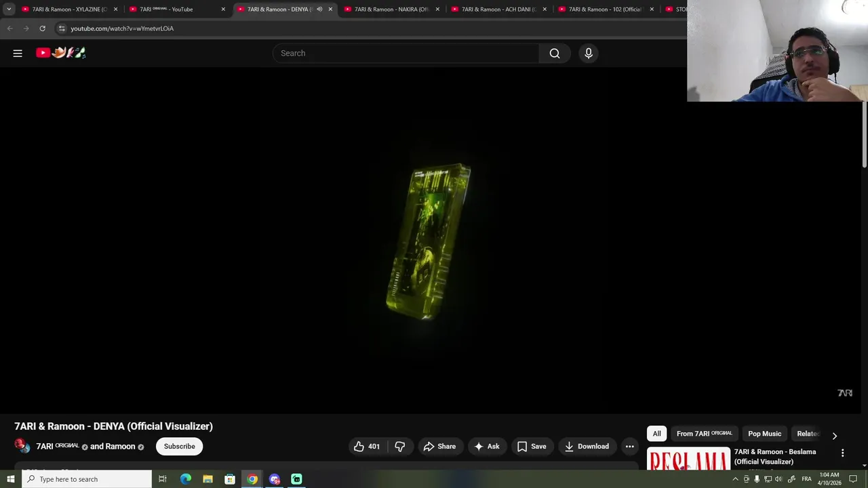Show next category chips with the arrow
The image size is (868, 488).
pos(834,436)
